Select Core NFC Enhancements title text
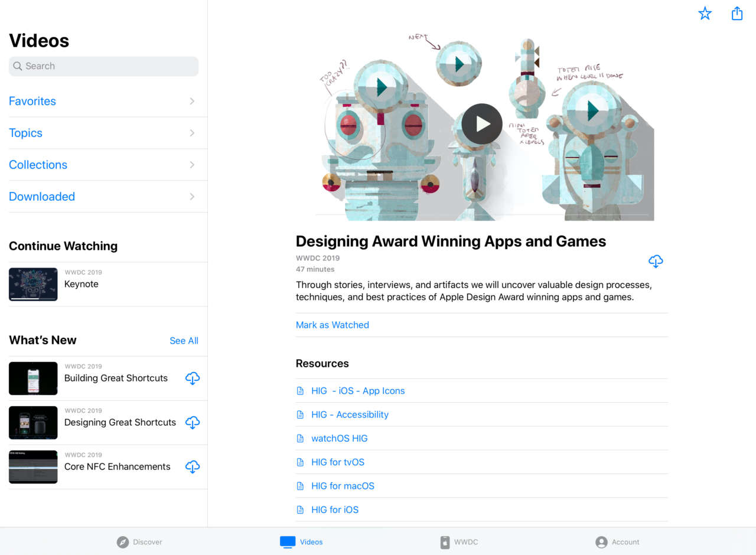Viewport: 756px width, 555px height. (x=118, y=466)
